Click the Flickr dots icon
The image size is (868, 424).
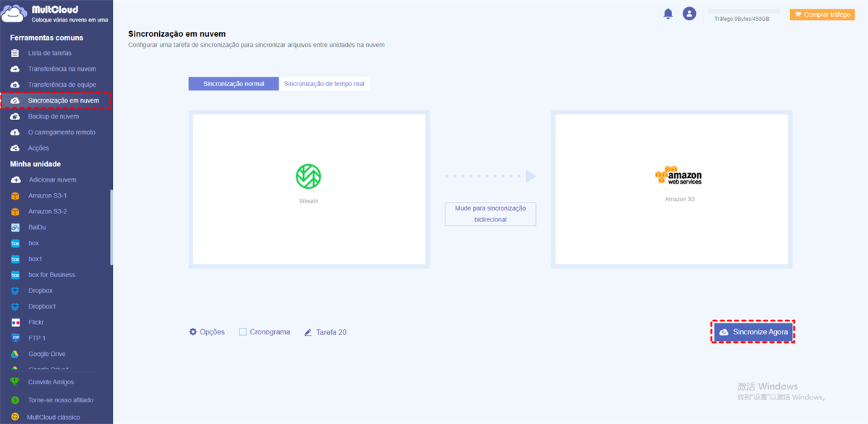tap(15, 323)
